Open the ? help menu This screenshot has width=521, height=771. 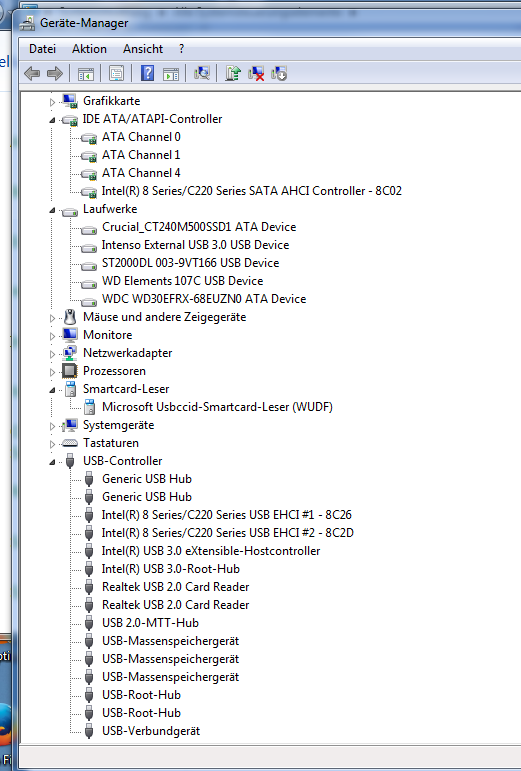tap(181, 49)
